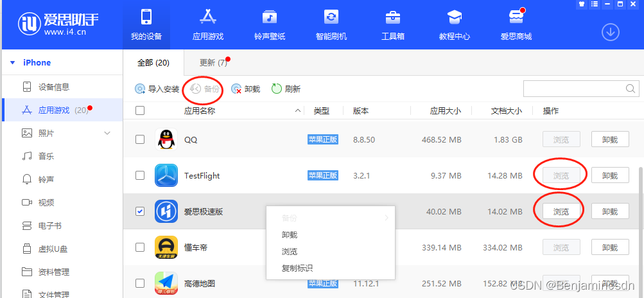Expand the 照片 chevron in sidebar
644x298 pixels.
click(107, 133)
